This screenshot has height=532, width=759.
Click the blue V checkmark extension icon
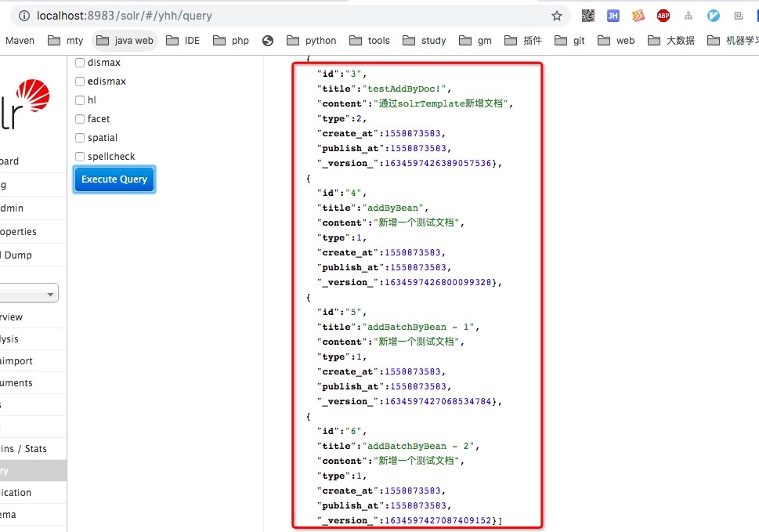tap(713, 16)
